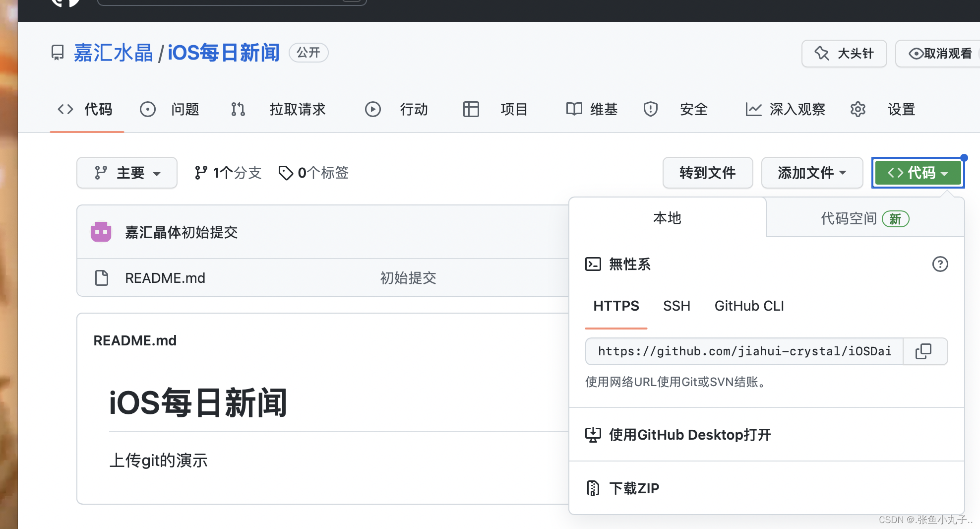Open the 嘉汇水晶 owner link
Viewport: 980px width, 529px height.
(x=114, y=53)
